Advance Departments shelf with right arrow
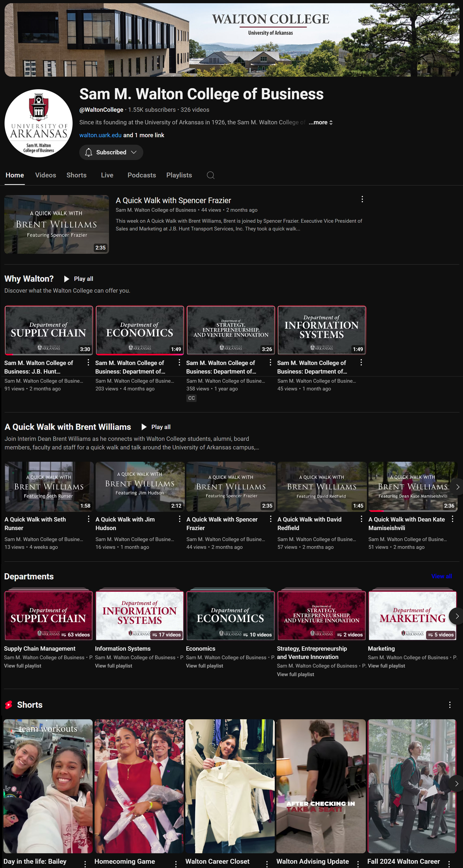The width and height of the screenshot is (463, 868). tap(457, 616)
